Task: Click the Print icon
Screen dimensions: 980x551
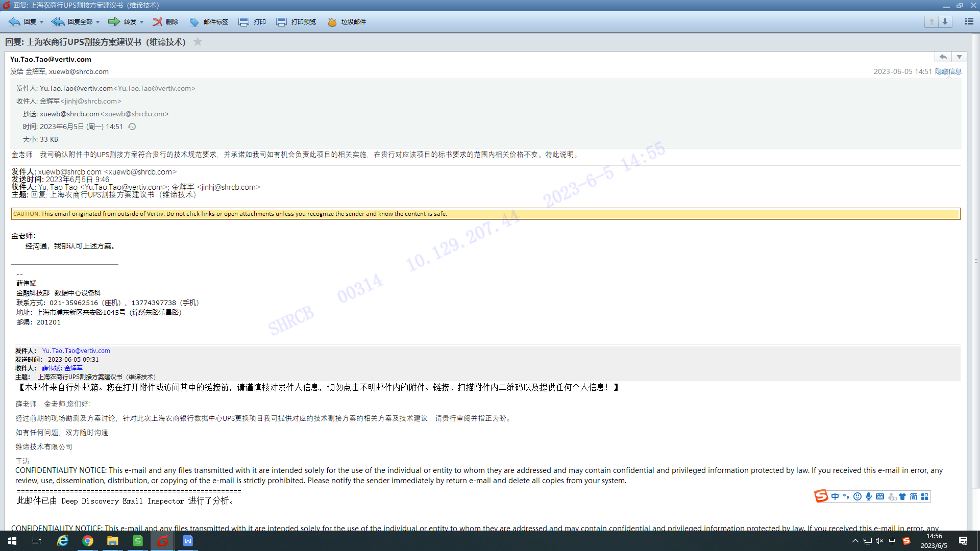Action: pos(243,22)
